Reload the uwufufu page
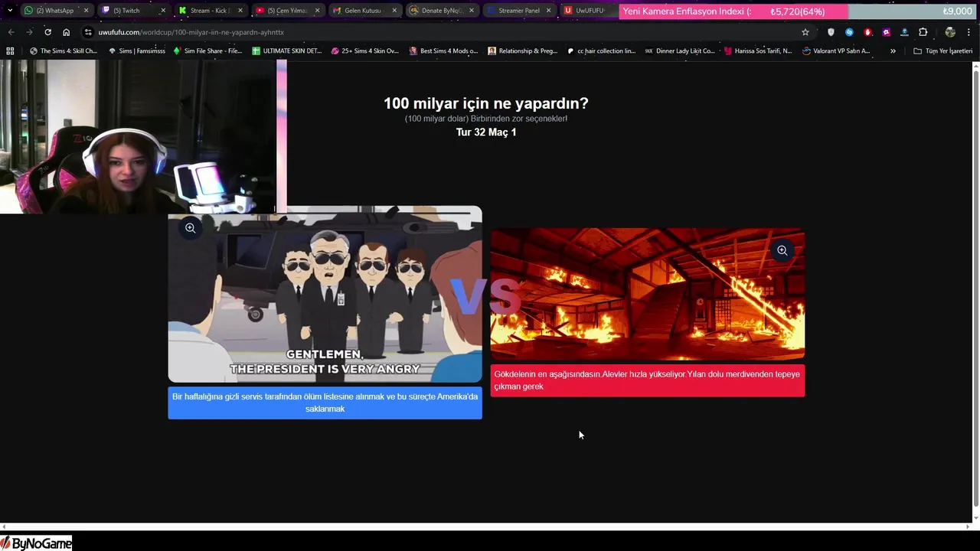The image size is (980, 551). coord(47,32)
